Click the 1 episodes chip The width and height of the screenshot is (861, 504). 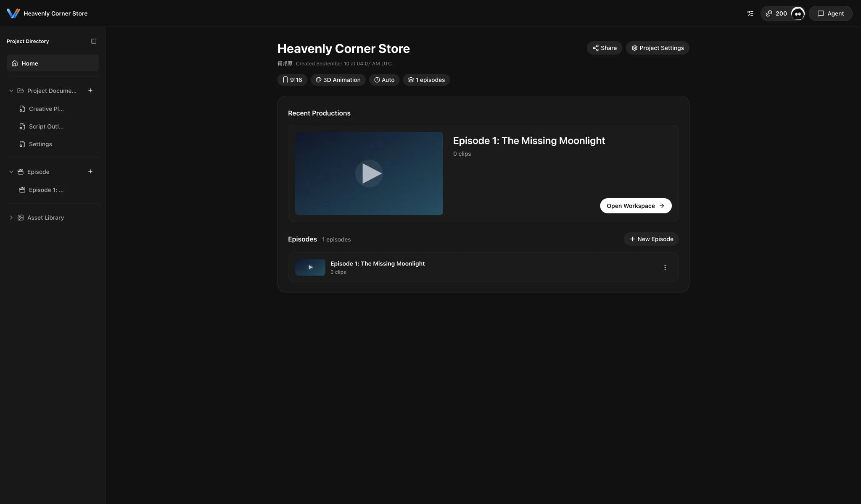click(x=426, y=80)
